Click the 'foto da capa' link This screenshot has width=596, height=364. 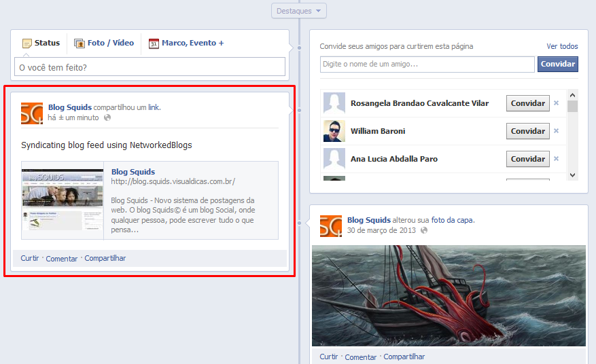coord(452,220)
